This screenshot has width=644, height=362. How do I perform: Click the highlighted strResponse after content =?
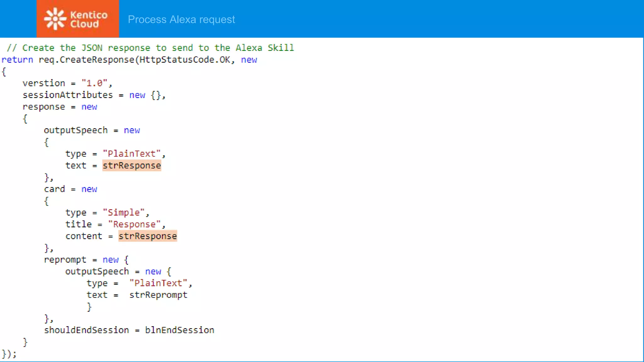[147, 236]
